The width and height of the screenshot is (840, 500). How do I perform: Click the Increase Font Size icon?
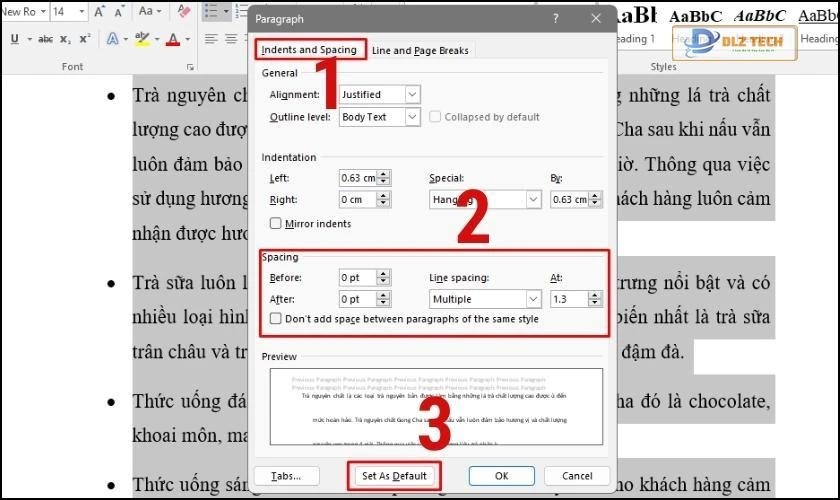[100, 11]
